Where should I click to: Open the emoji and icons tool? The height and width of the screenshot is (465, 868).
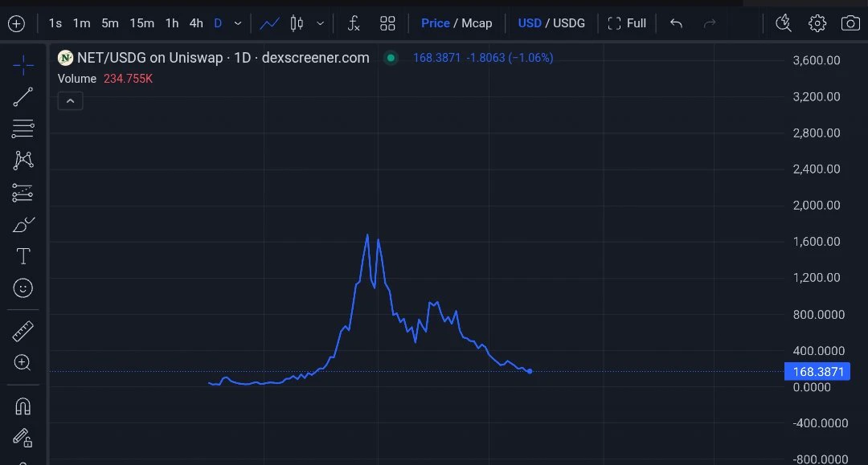point(23,288)
